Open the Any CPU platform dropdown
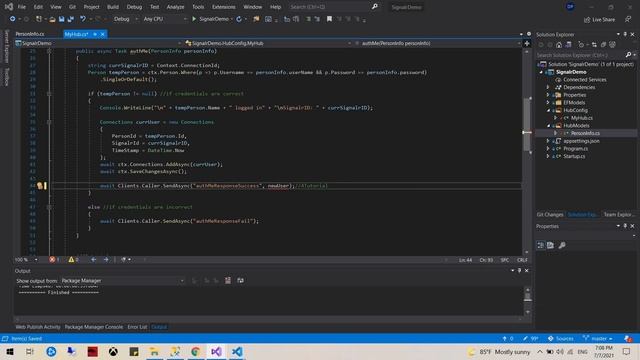Image resolution: width=640 pixels, height=360 pixels. coord(164,19)
